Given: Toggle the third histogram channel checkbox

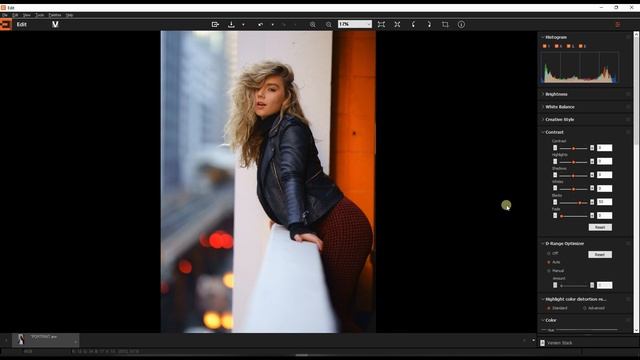Looking at the screenshot, I should point(569,46).
